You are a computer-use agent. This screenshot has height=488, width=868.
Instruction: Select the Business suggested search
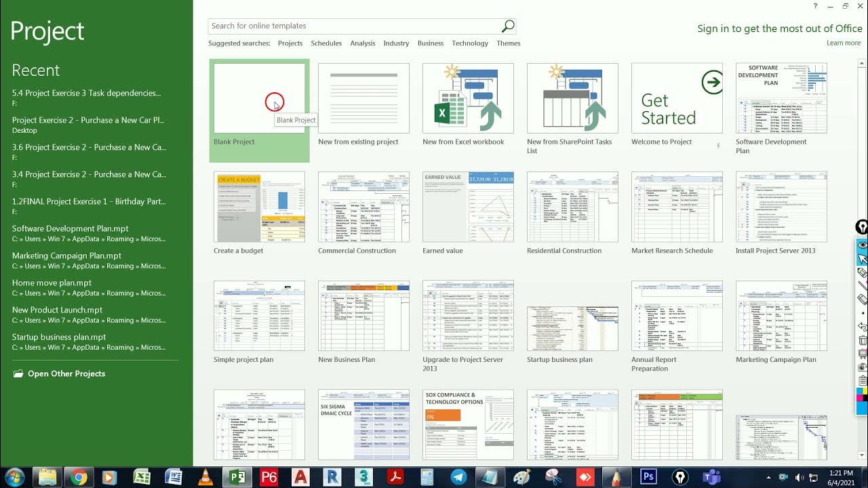(431, 43)
